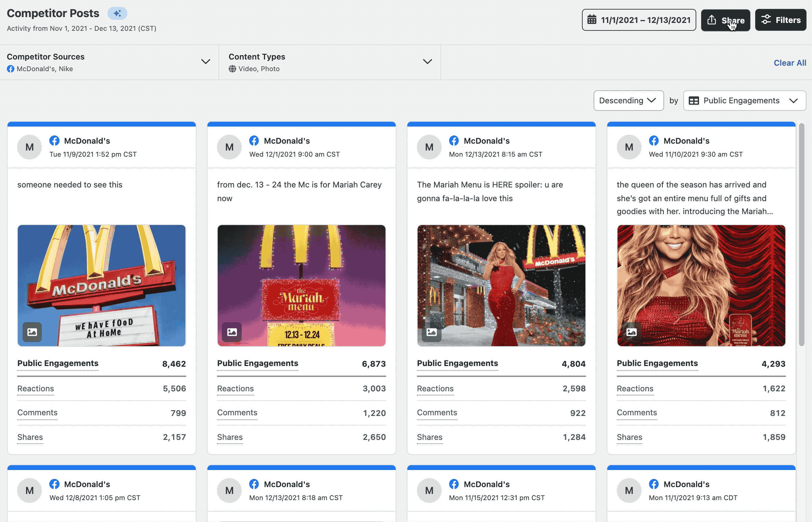Click Shares label with 1,859

coord(630,437)
